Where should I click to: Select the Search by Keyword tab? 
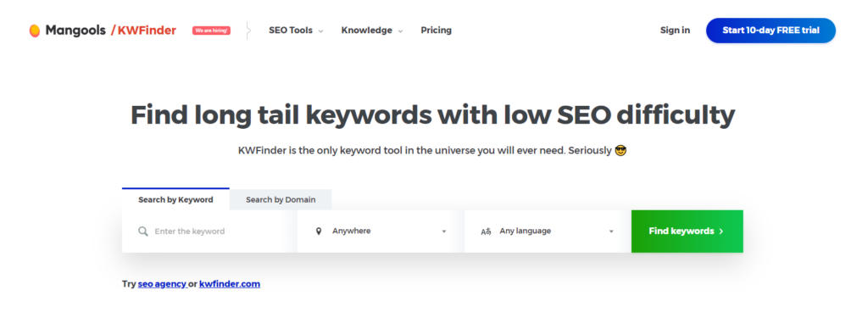[175, 199]
